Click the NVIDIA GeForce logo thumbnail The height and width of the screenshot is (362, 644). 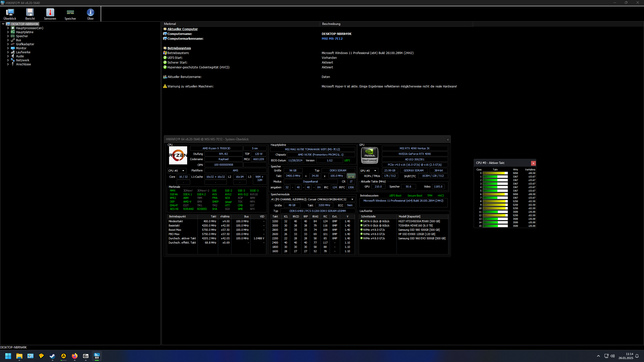[x=370, y=155]
